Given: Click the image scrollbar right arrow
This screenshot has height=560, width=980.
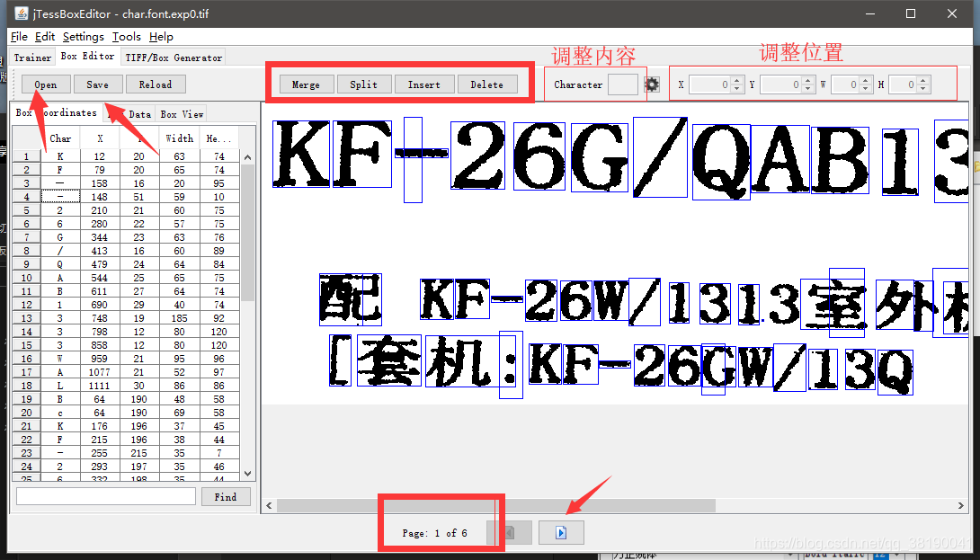Looking at the screenshot, I should pyautogui.click(x=961, y=505).
